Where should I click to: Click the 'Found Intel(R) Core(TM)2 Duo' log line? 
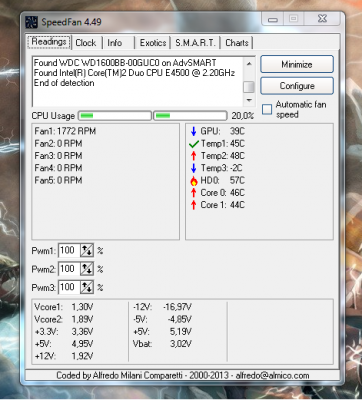point(134,73)
